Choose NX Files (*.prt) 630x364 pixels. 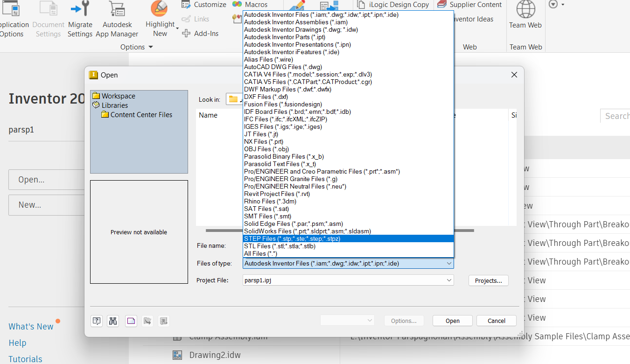[348, 141]
